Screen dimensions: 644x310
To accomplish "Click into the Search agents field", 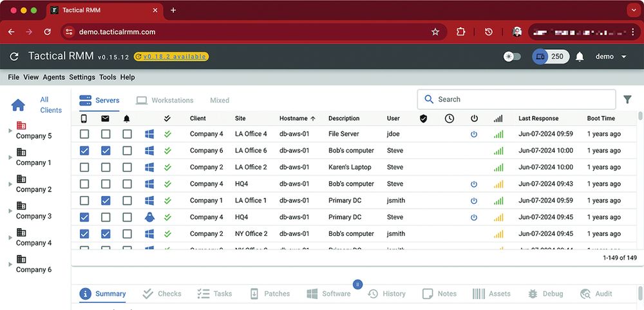I will [x=516, y=99].
